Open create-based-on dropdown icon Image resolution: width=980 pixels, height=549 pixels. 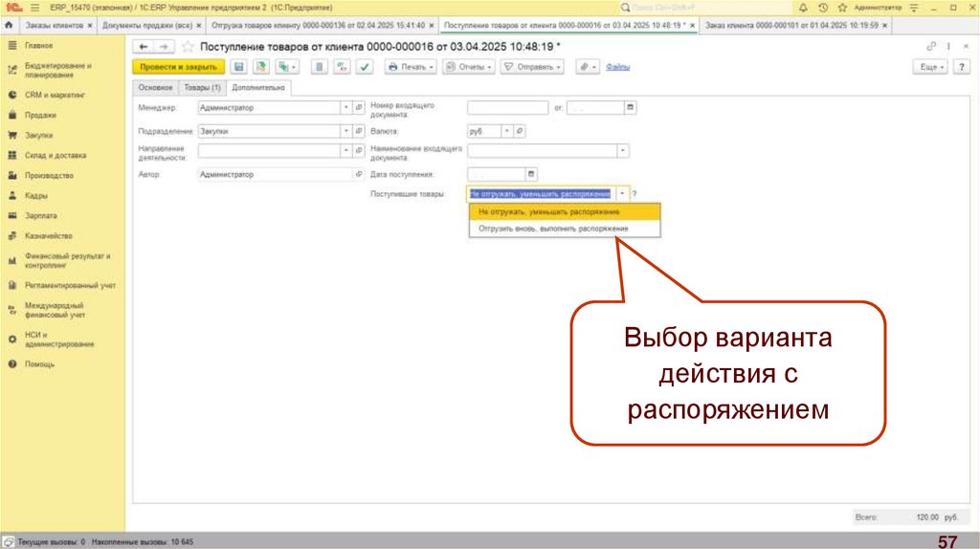tap(287, 67)
